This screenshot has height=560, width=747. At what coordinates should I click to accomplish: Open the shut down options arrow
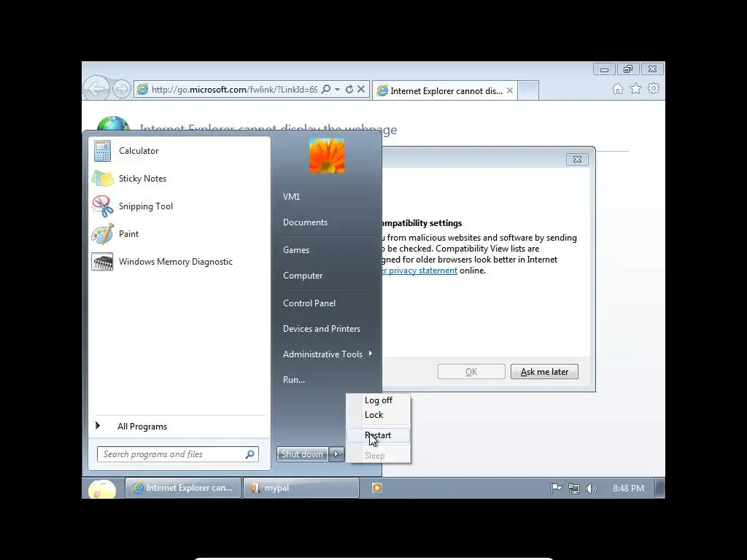[336, 454]
